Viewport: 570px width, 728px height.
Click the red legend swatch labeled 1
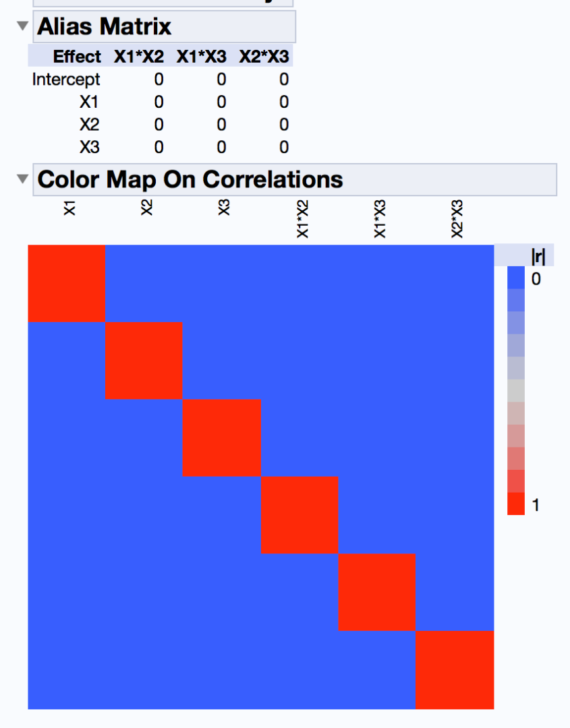click(x=516, y=504)
